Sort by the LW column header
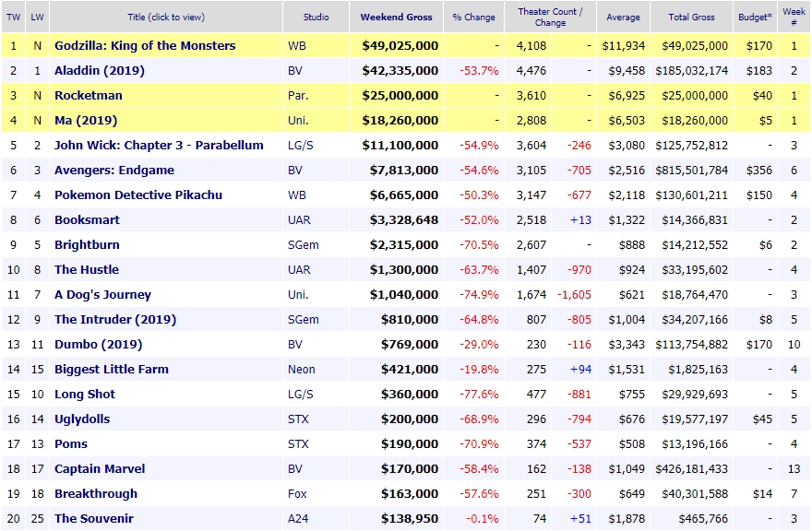Image resolution: width=812 pixels, height=531 pixels. pos(37,18)
